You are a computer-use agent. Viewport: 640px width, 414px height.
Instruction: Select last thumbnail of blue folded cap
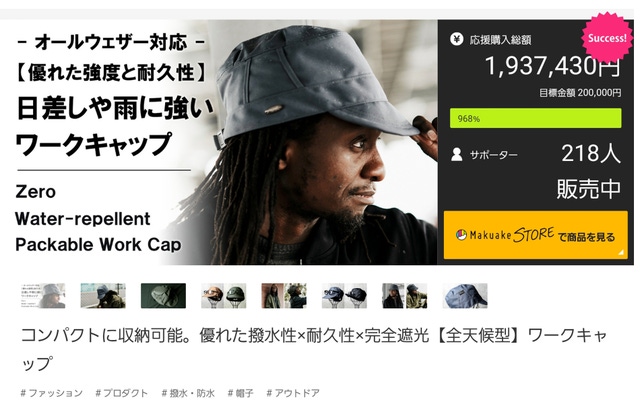(465, 296)
